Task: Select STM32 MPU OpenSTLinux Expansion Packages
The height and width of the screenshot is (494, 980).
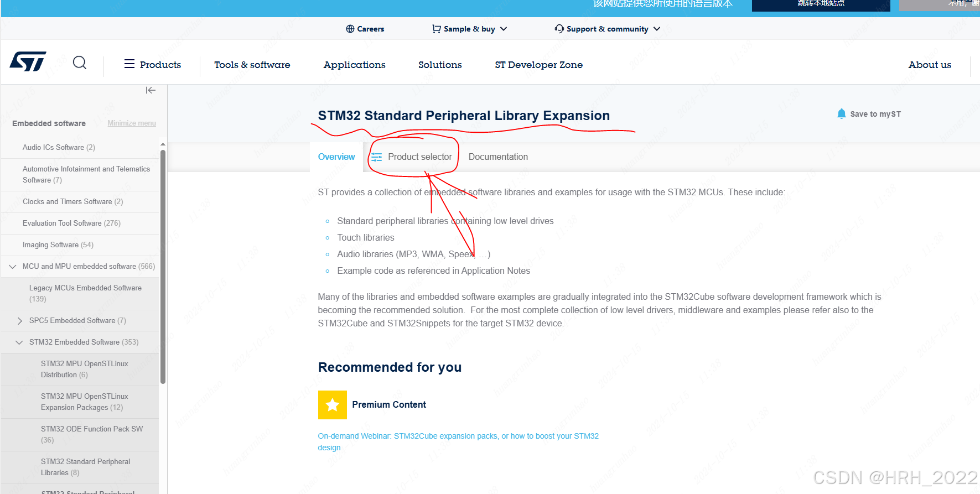Action: point(84,402)
